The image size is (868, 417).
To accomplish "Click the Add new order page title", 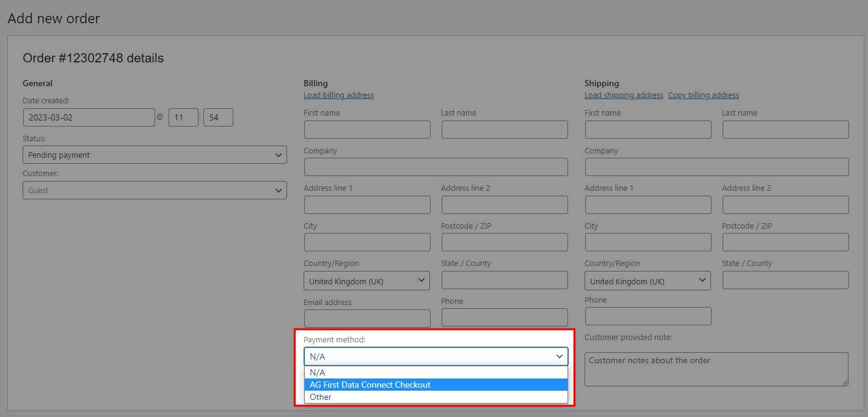I will click(53, 18).
